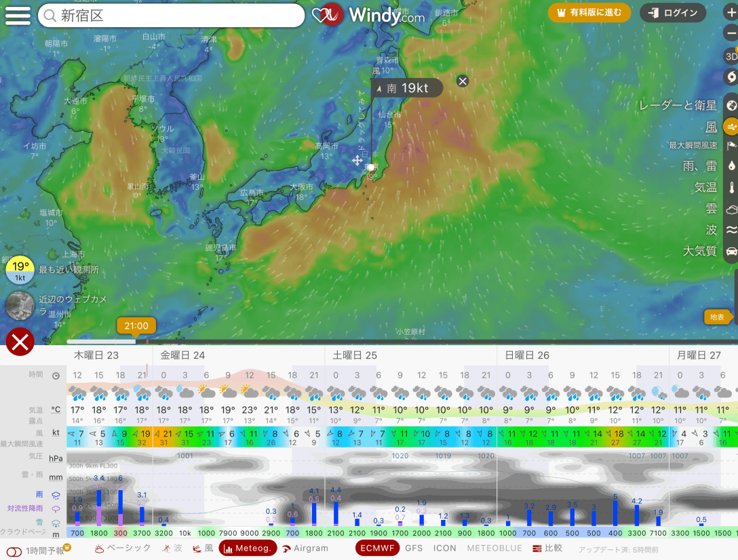
Task: Enable 3D map view
Action: click(731, 56)
